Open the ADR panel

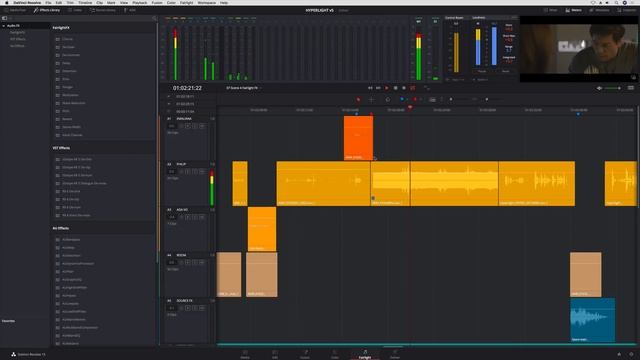click(129, 10)
